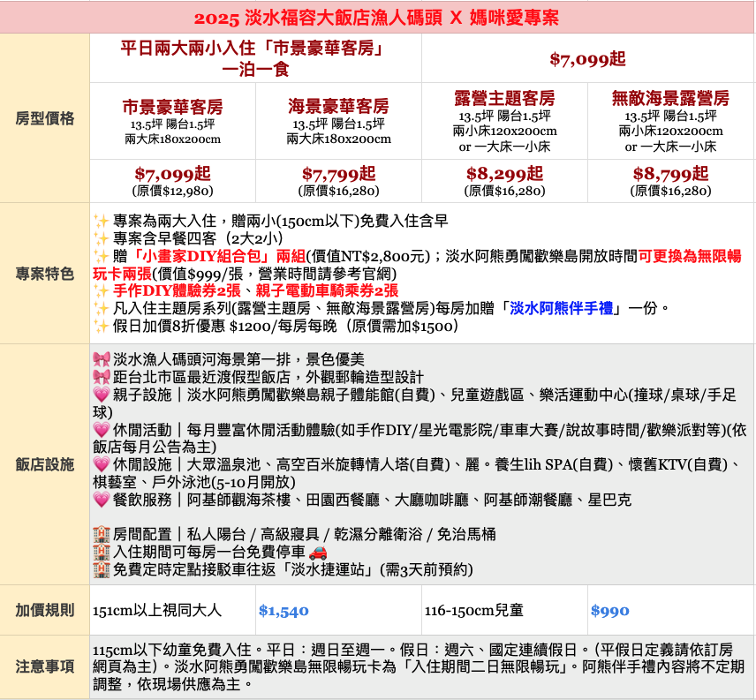Click the heart icon beside 親子設施
Image resolution: width=756 pixels, height=700 pixels.
pos(101,395)
